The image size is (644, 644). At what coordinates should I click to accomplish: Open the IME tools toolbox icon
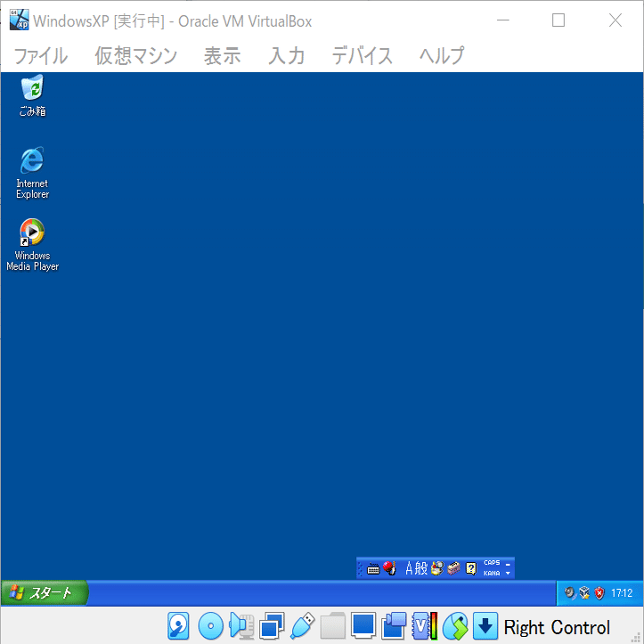pyautogui.click(x=453, y=568)
